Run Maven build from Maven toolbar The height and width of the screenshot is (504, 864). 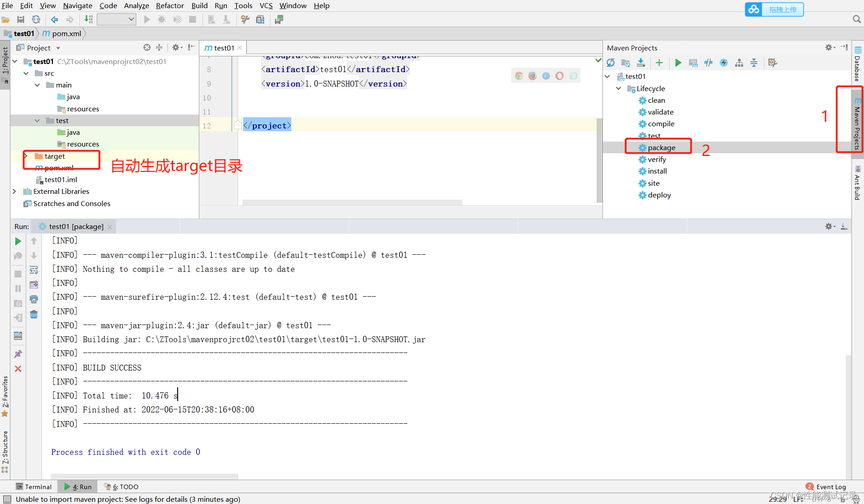pos(678,63)
